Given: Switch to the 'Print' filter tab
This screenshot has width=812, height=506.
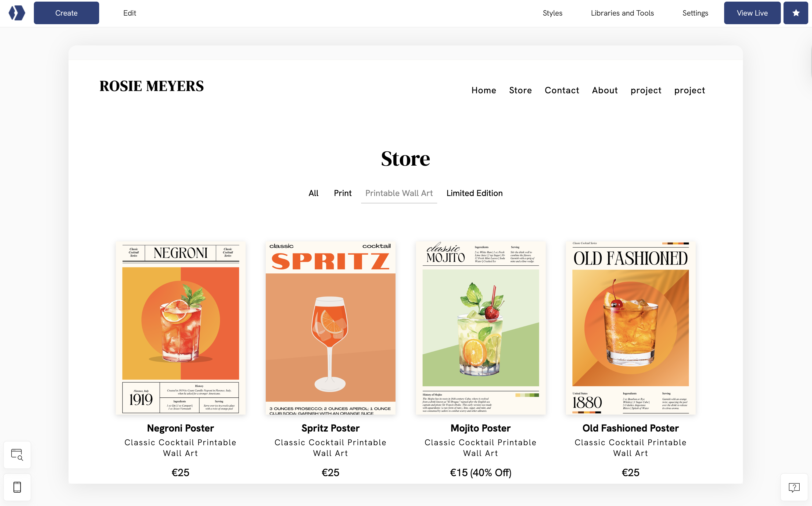Looking at the screenshot, I should coord(343,193).
